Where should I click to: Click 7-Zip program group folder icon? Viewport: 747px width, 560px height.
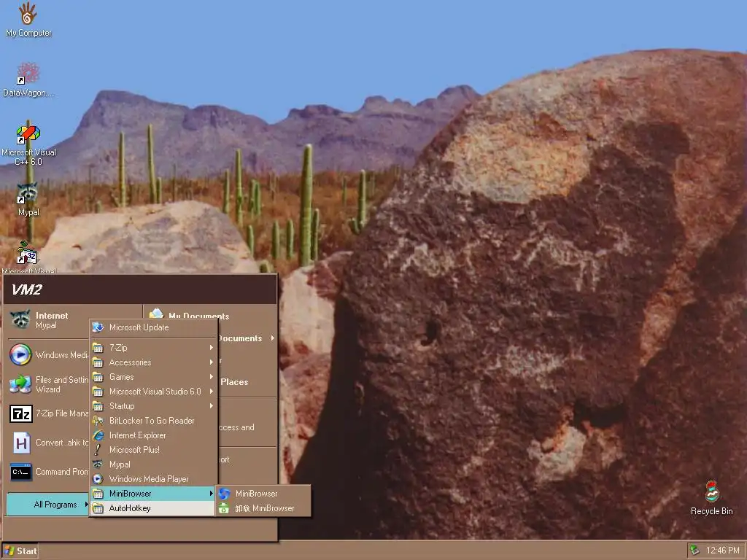(98, 348)
